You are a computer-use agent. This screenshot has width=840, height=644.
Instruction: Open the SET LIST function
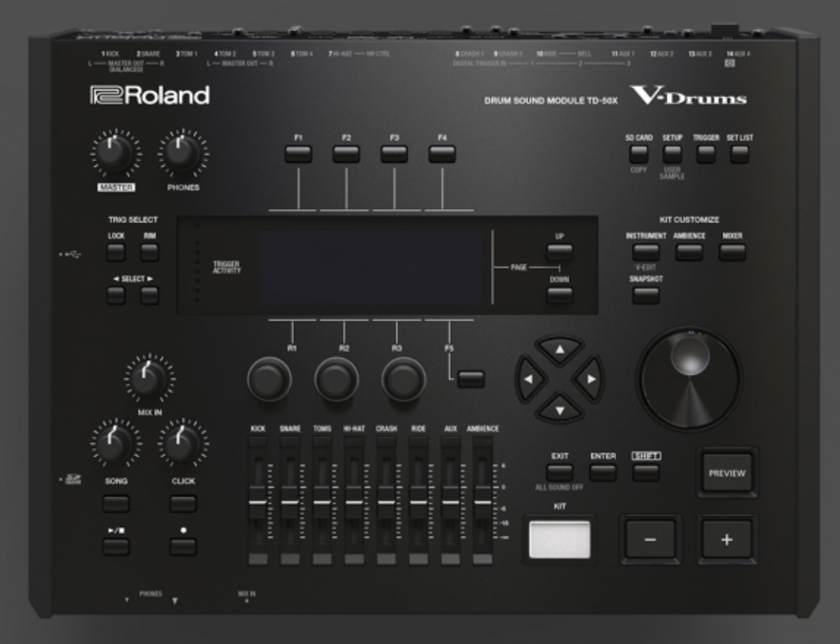(x=739, y=154)
